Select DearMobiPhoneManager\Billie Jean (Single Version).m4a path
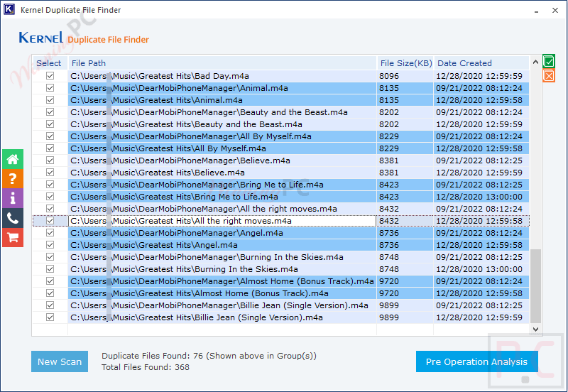Screen dimensions: 568x392 (x=222, y=305)
